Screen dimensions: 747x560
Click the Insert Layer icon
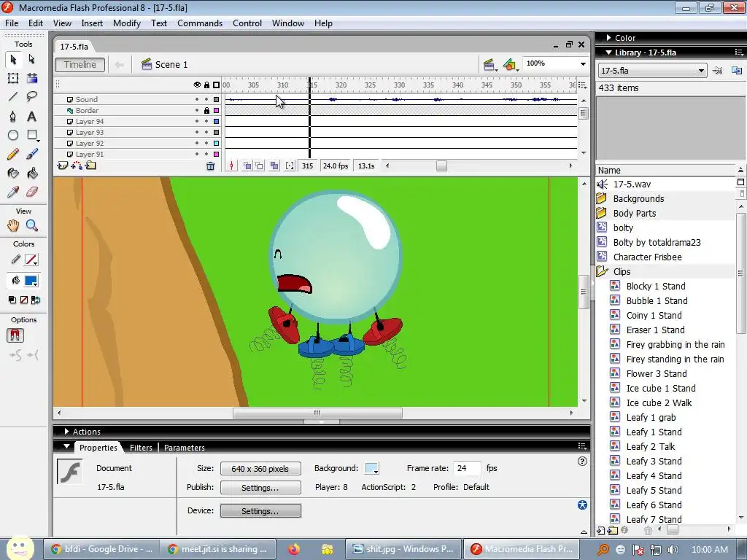tap(63, 166)
